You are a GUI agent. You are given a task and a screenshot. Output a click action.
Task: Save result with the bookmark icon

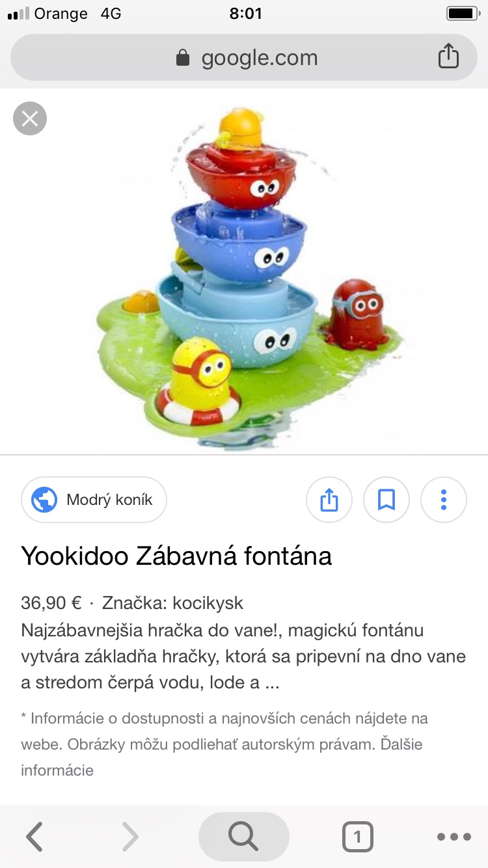[386, 500]
